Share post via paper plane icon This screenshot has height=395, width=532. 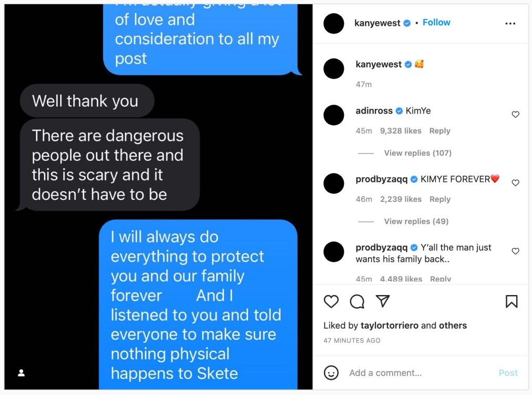coord(383,301)
